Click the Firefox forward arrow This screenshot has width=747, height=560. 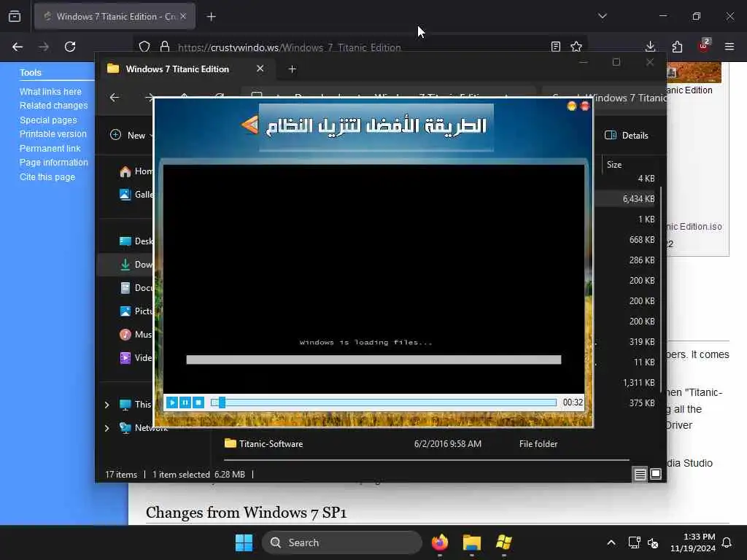pos(44,47)
